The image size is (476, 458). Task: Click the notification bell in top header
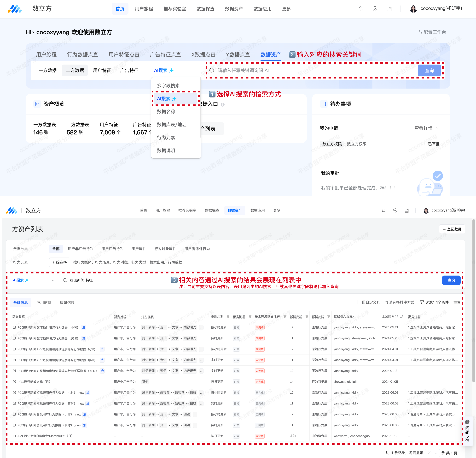(x=360, y=9)
